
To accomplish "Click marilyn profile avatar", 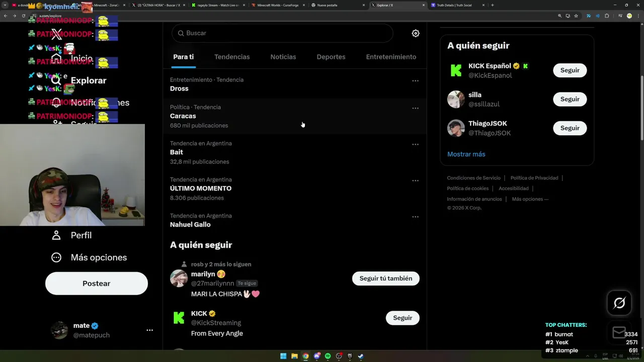I will tap(179, 278).
